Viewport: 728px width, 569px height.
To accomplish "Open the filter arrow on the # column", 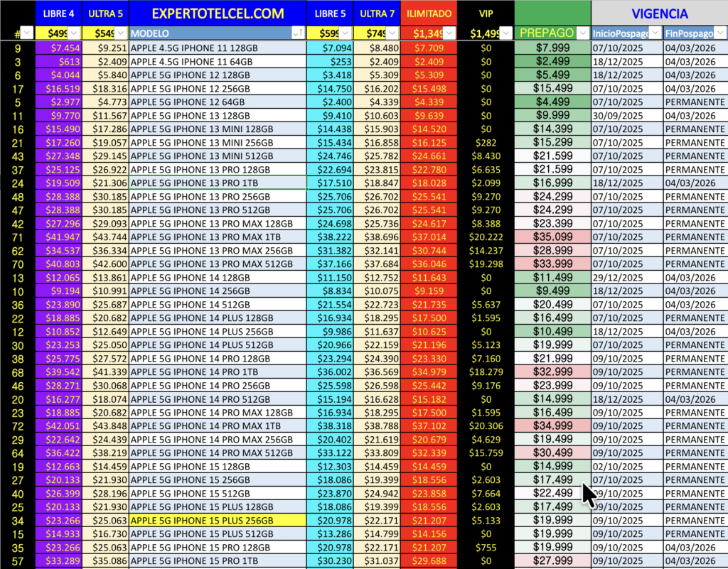I will [27, 33].
